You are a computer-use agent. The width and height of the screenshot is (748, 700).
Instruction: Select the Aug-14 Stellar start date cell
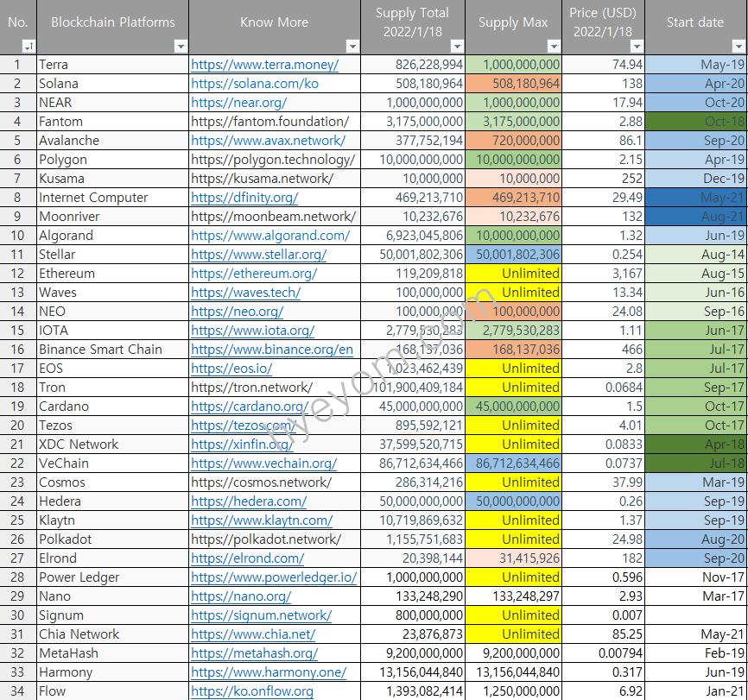tap(696, 255)
